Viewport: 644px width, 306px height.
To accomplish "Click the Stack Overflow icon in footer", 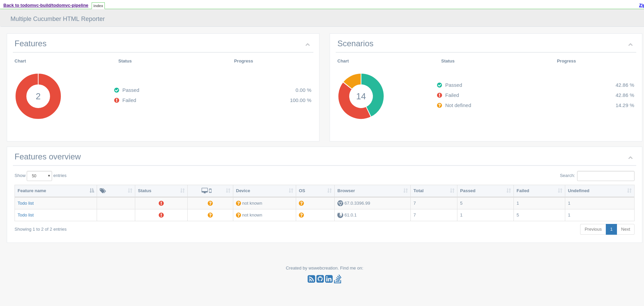I will click(338, 279).
